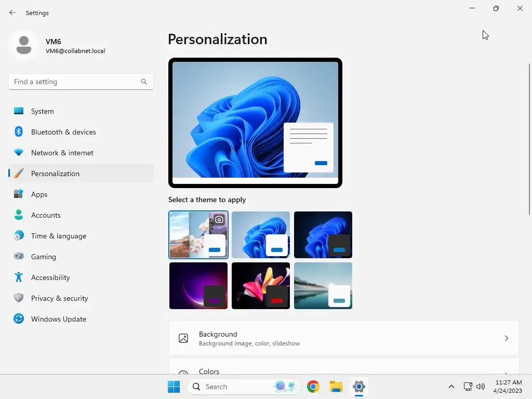Image resolution: width=532 pixels, height=399 pixels.
Task: Click the Time & language clock icon
Action: point(19,235)
